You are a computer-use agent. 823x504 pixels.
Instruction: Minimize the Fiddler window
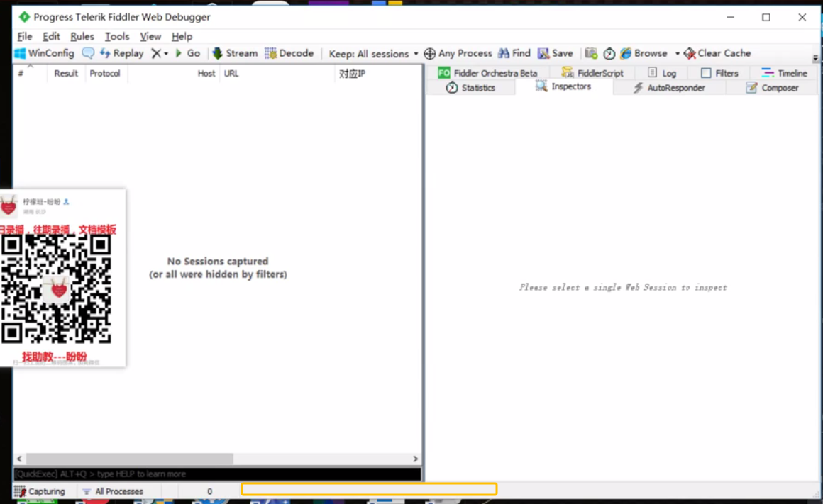click(730, 17)
